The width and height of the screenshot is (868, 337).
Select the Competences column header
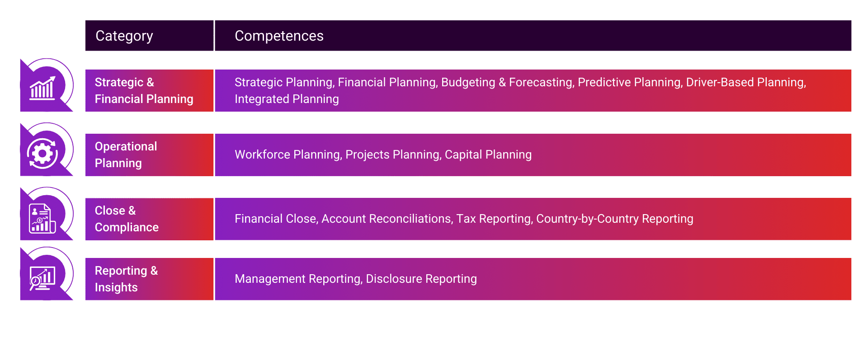tap(279, 36)
